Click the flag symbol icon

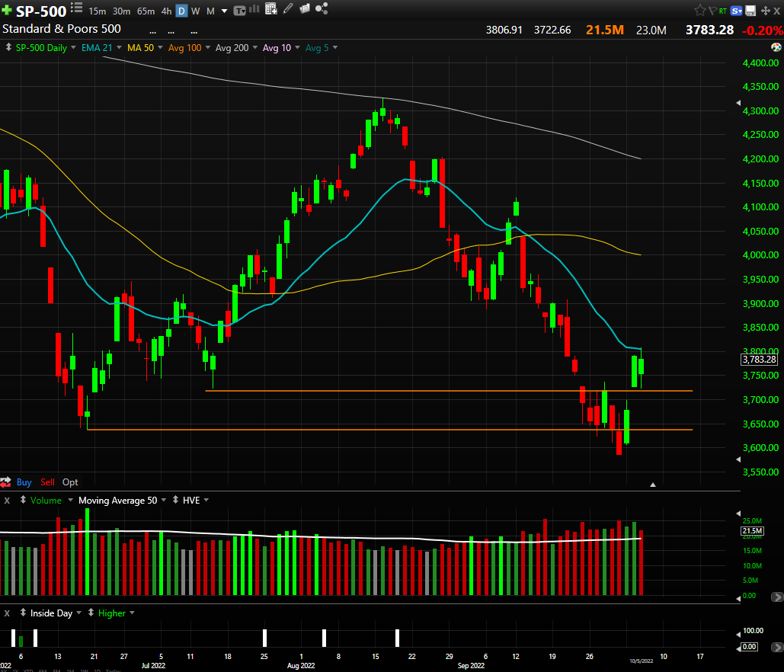point(712,10)
